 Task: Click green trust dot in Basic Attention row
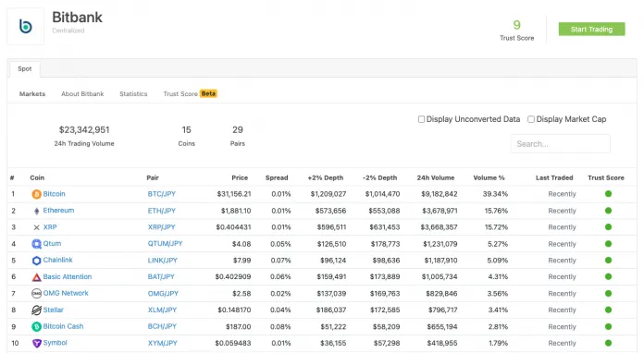[608, 276]
